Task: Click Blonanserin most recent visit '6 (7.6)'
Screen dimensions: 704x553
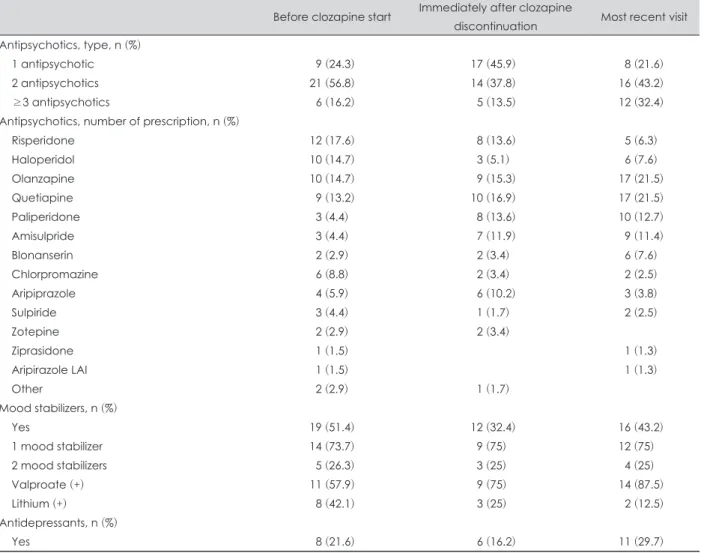Action: click(x=640, y=255)
